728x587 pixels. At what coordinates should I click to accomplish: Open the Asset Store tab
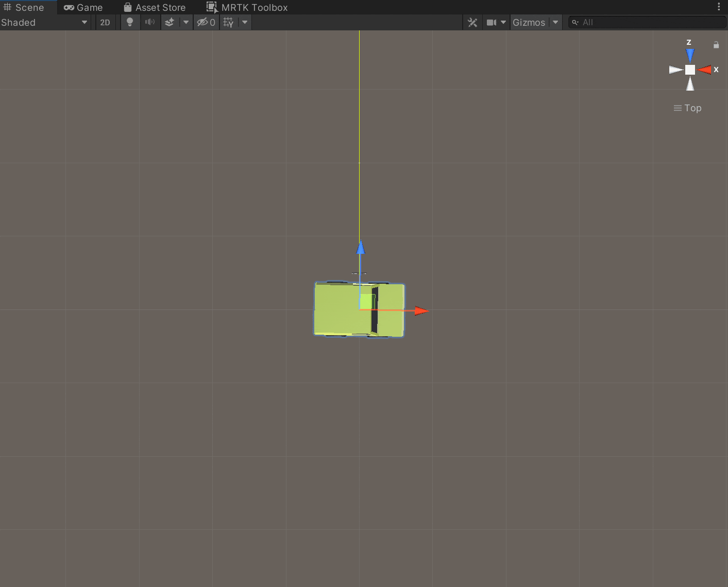pos(155,7)
